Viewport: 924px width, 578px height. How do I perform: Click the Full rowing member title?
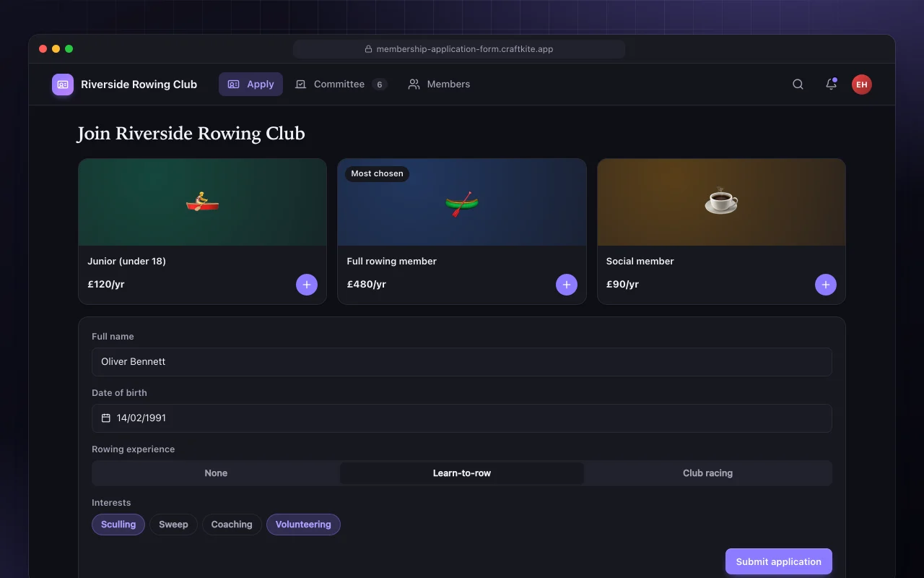pos(392,262)
